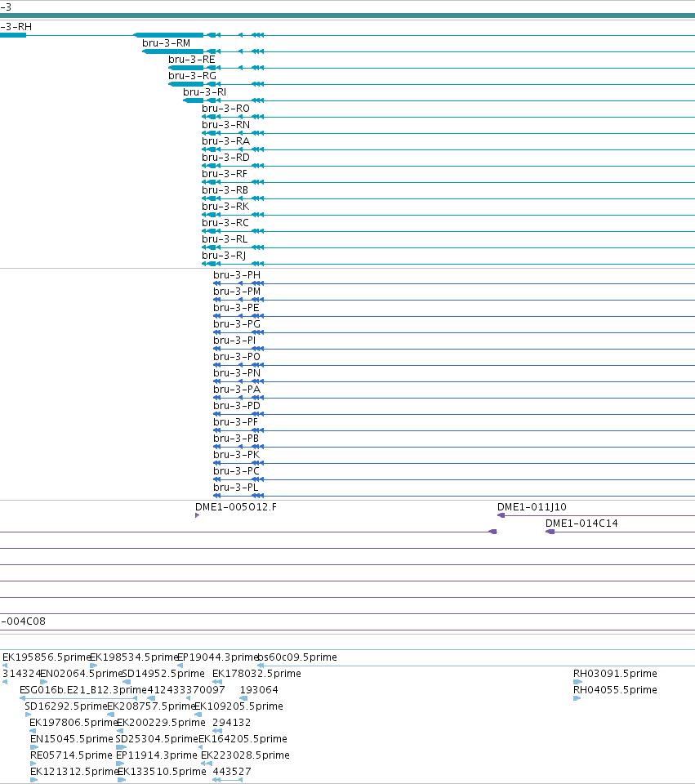Select the bru-3-PK protein label
Viewport: 695px width, 784px height.
pyautogui.click(x=237, y=455)
